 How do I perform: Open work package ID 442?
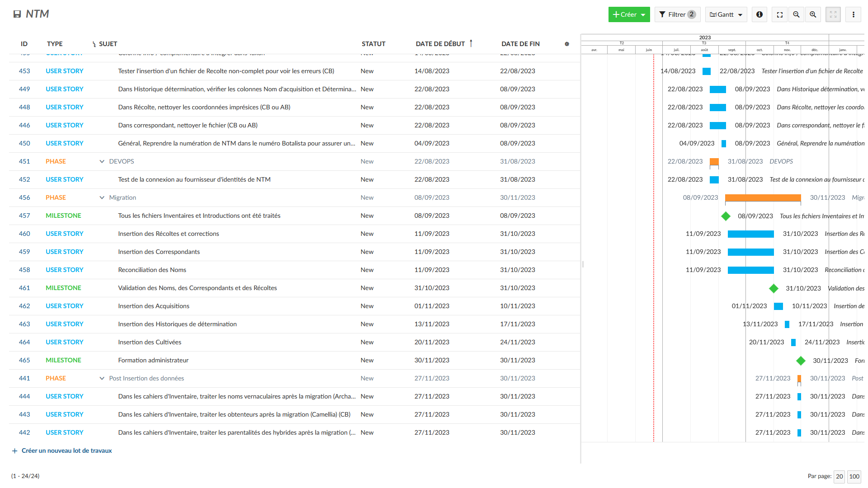(x=24, y=432)
